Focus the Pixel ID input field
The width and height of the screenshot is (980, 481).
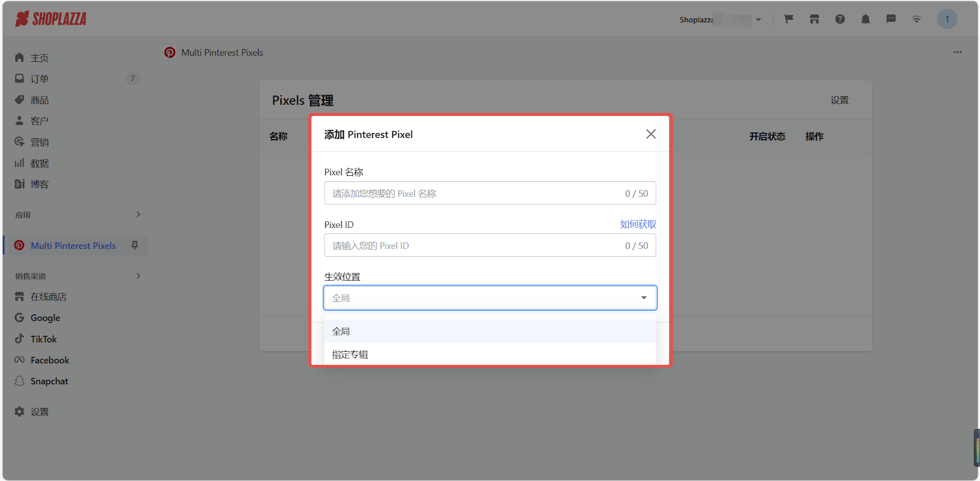click(x=490, y=246)
